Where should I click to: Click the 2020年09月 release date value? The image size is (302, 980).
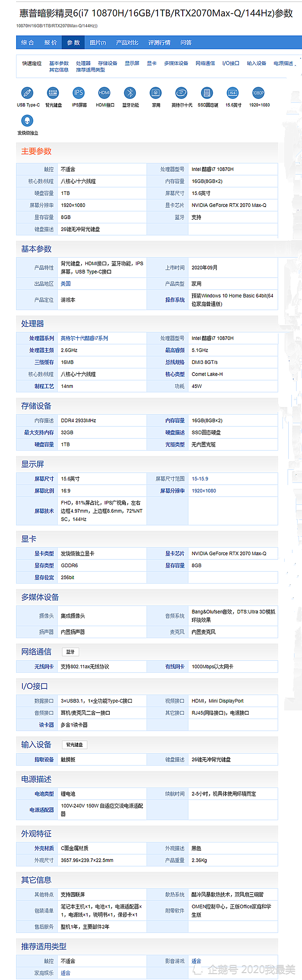coord(204,268)
